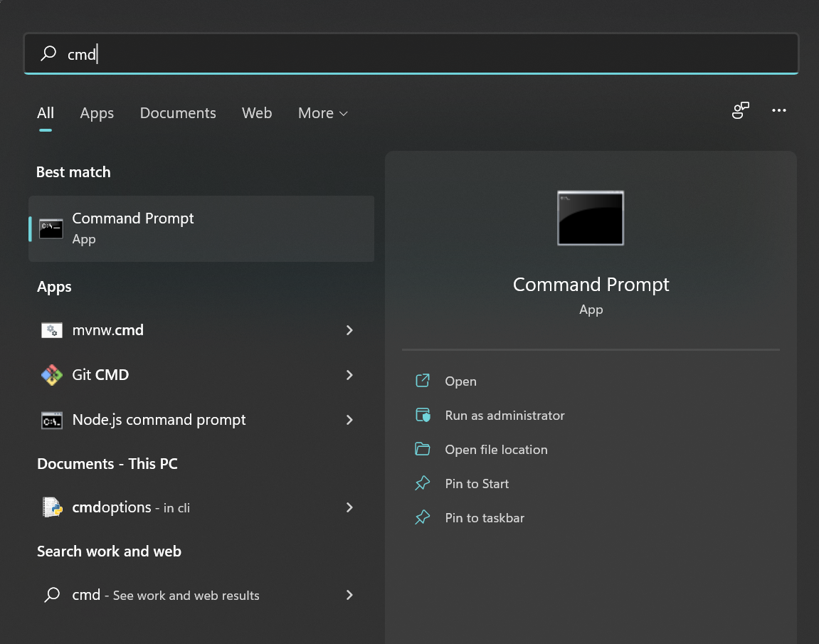Select the Command Prompt best match result
Viewport: 819px width, 644px height.
pos(201,228)
